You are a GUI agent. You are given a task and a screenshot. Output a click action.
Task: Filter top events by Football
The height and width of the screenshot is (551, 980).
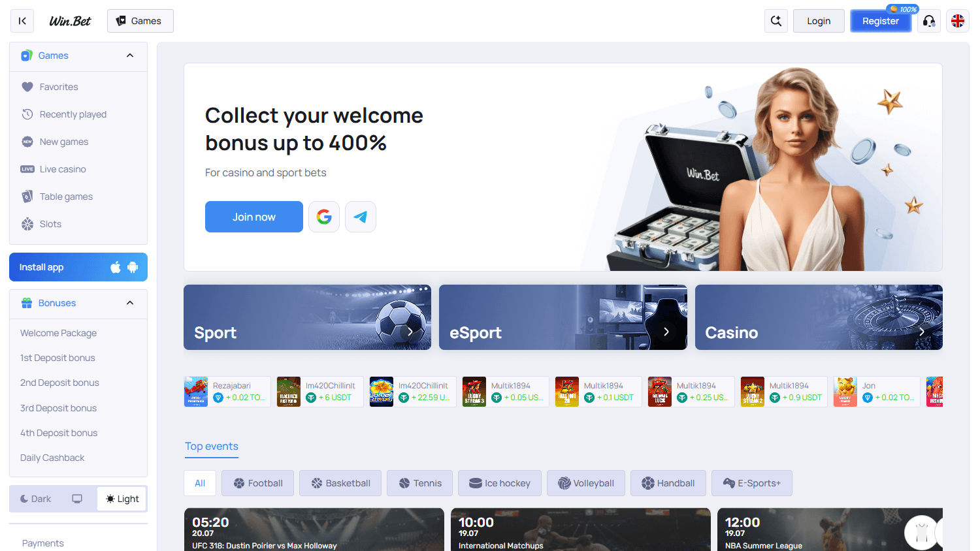(x=257, y=483)
